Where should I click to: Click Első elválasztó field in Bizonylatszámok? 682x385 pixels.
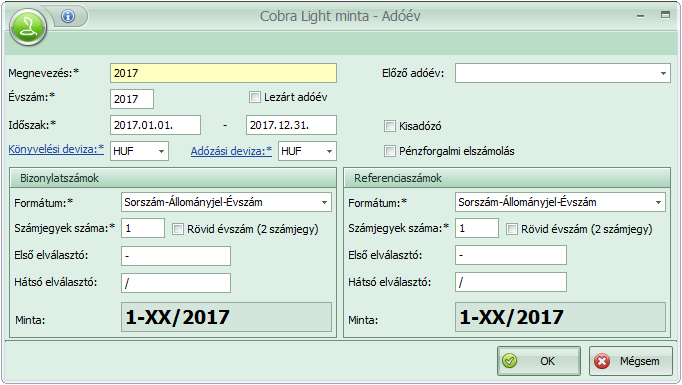(x=176, y=256)
